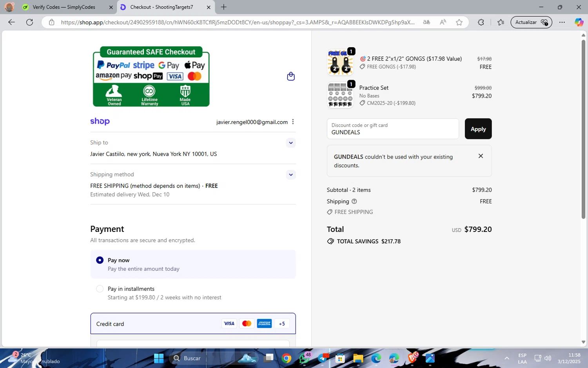The height and width of the screenshot is (368, 588).
Task: Click the Practice Set product thumbnail
Action: [340, 95]
